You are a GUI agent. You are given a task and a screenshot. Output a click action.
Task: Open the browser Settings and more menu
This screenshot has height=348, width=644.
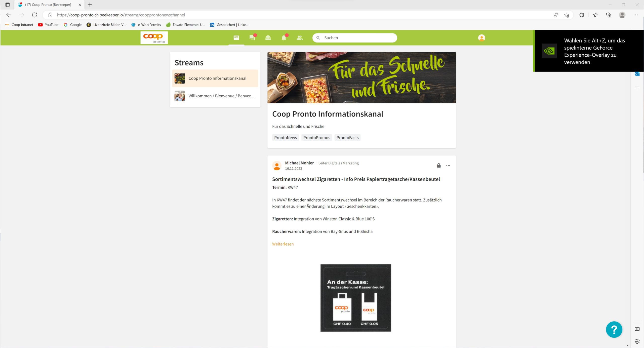[x=635, y=15]
